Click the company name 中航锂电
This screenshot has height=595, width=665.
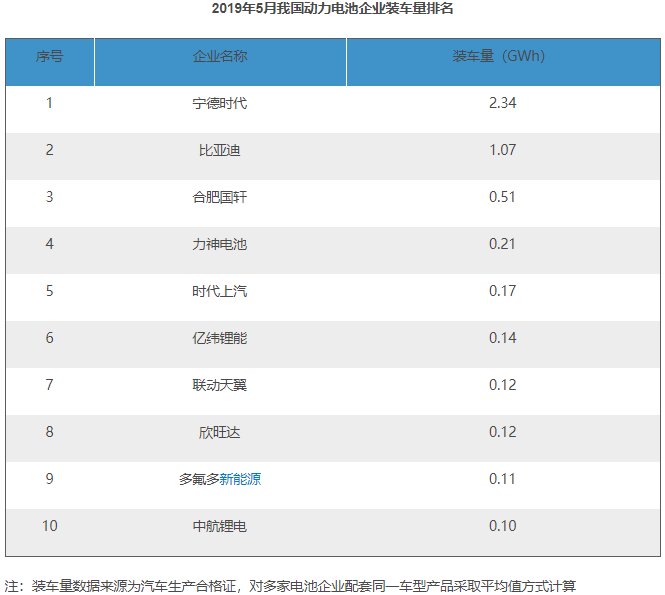click(220, 526)
